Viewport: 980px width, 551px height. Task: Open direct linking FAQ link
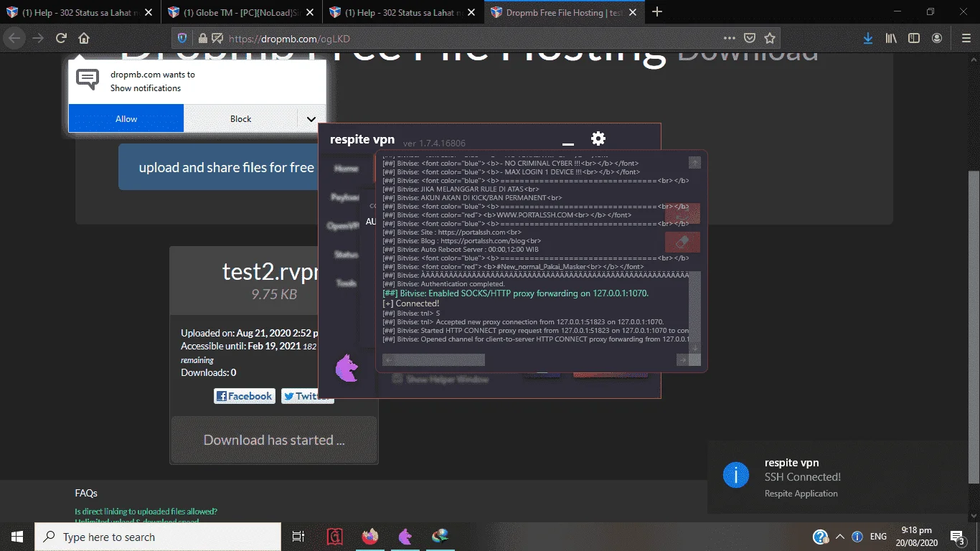tap(146, 512)
